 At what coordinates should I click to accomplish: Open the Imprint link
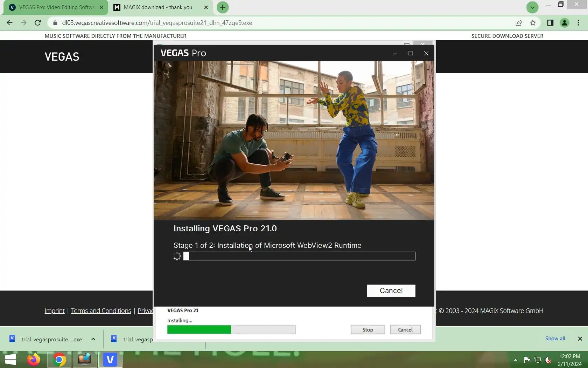pyautogui.click(x=55, y=311)
